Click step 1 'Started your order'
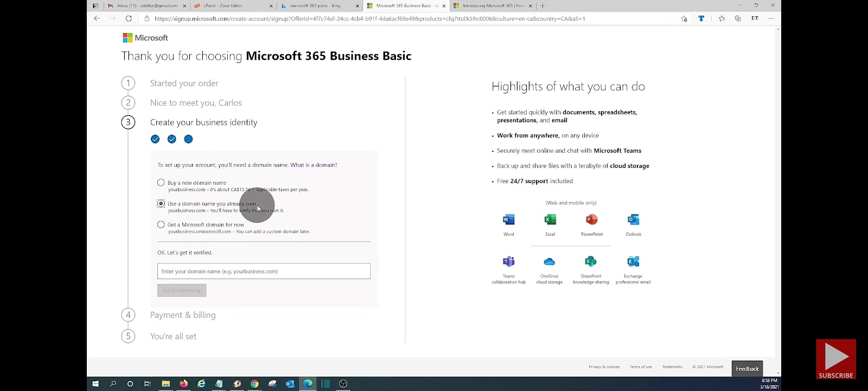The image size is (868, 391). (x=184, y=83)
